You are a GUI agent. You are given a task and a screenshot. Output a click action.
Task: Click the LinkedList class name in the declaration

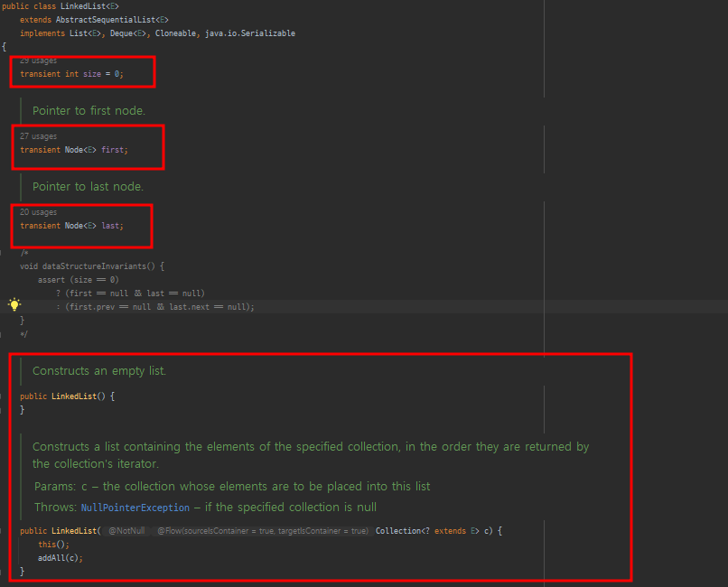83,6
